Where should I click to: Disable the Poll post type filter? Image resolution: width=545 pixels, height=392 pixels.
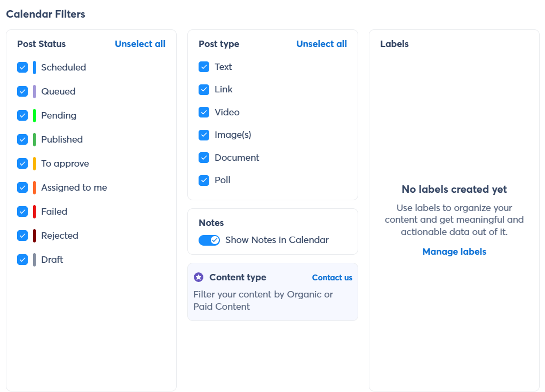(204, 180)
